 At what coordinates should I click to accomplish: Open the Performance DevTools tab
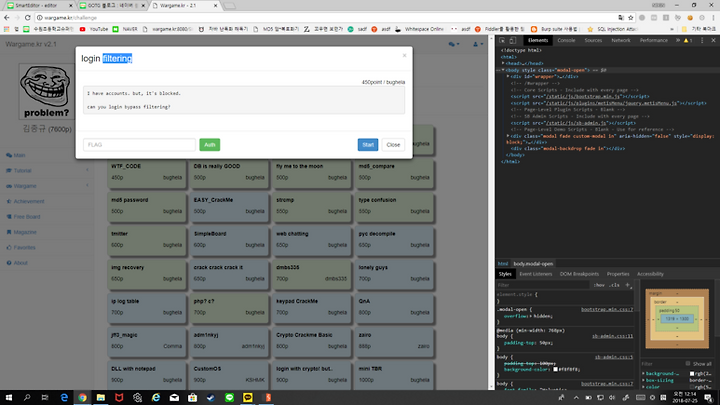(x=653, y=40)
